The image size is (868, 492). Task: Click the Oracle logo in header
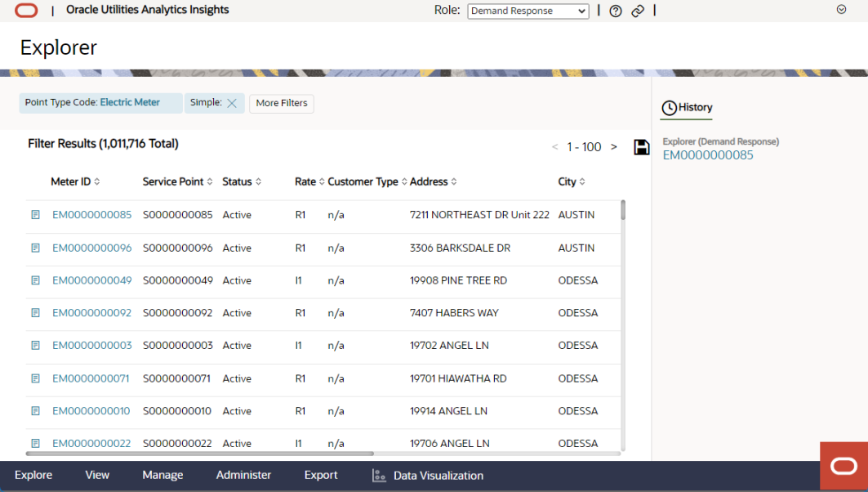26,11
